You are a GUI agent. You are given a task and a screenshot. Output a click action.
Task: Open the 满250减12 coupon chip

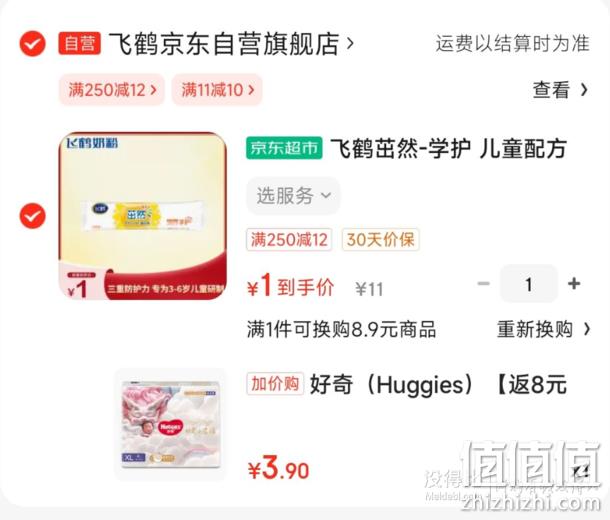[x=112, y=90]
